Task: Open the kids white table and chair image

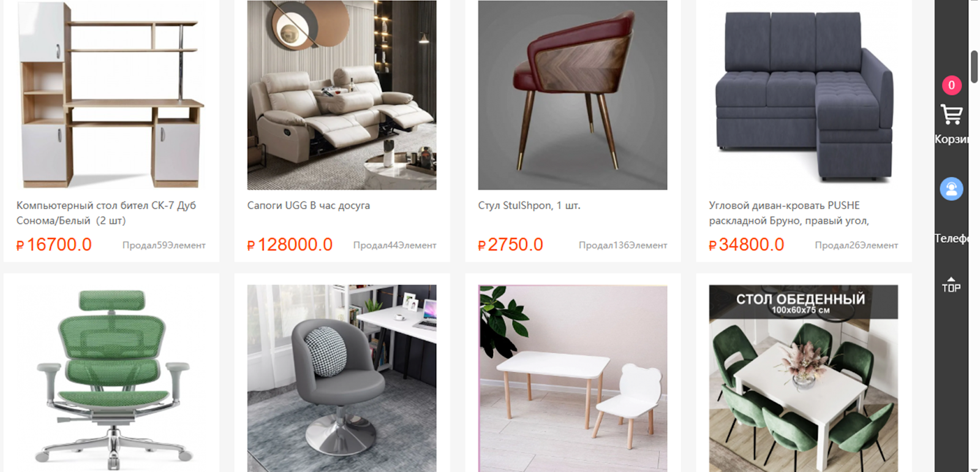Action: [x=573, y=378]
